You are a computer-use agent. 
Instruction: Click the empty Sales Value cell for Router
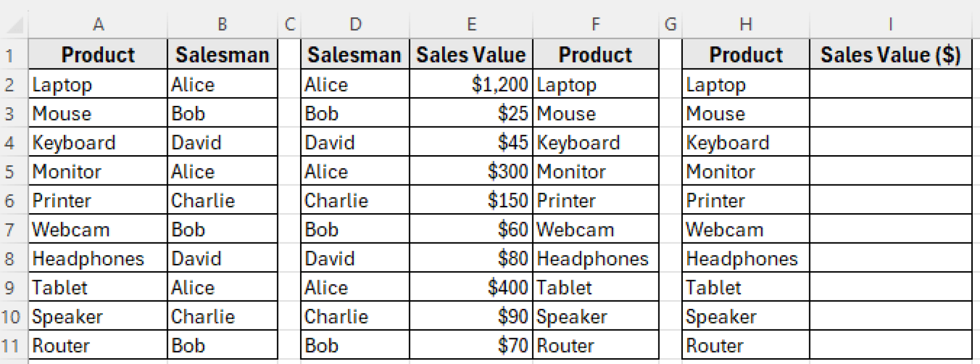891,345
